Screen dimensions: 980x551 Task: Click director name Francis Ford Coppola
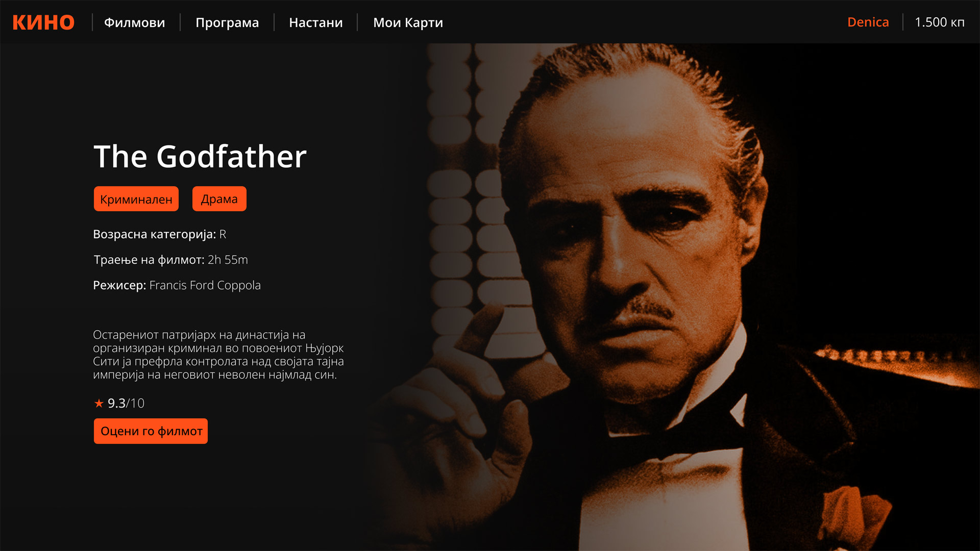pyautogui.click(x=205, y=285)
